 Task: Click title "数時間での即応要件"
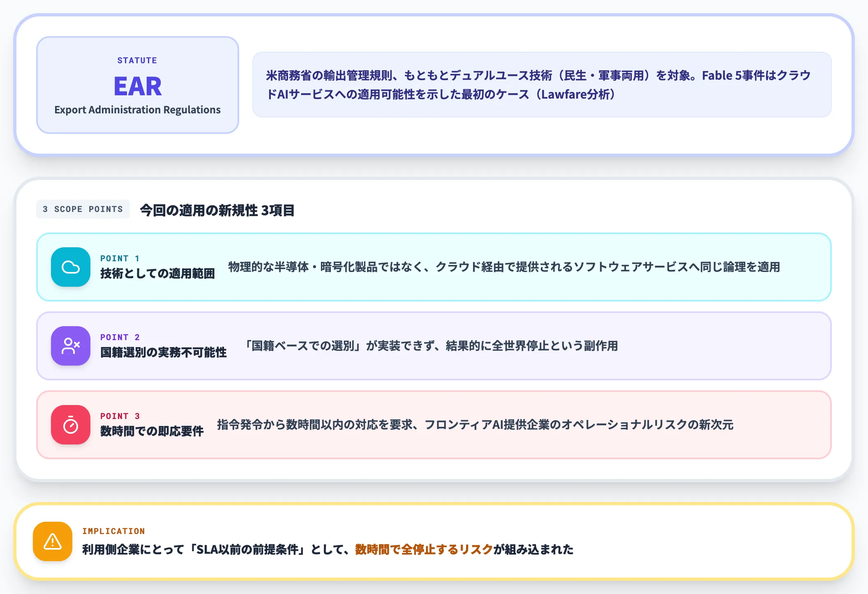tap(152, 431)
